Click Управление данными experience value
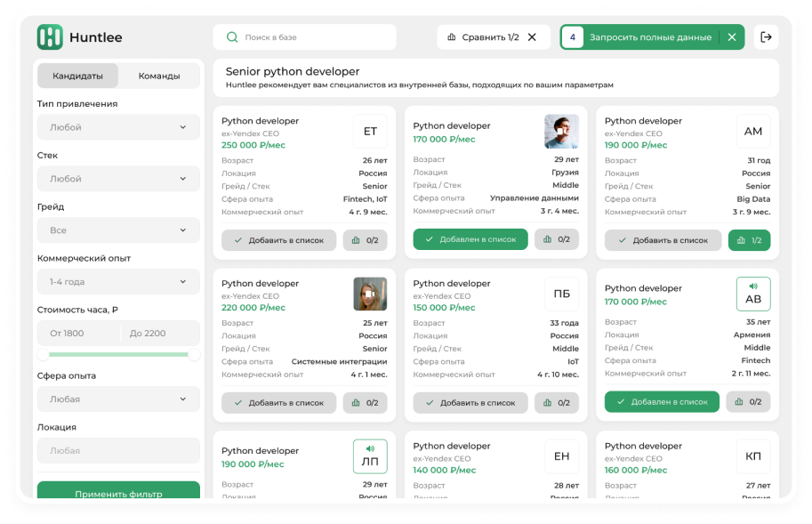The width and height of the screenshot is (812, 524). 535,198
